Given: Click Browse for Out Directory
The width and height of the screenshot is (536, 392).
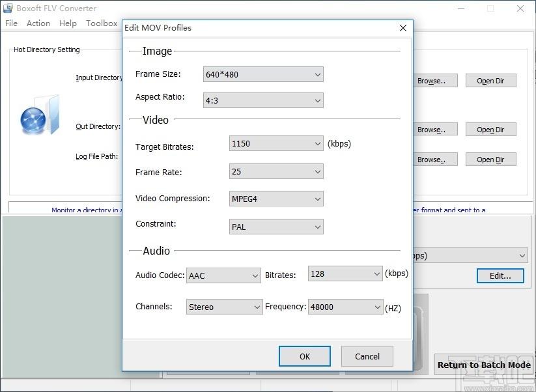Looking at the screenshot, I should pyautogui.click(x=435, y=130).
